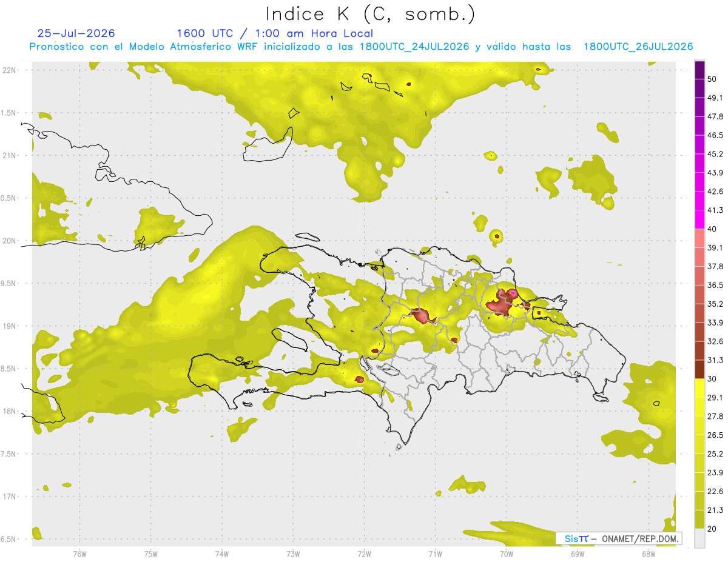Click the legend value "47.8"
This screenshot has width=728, height=562.
715,117
